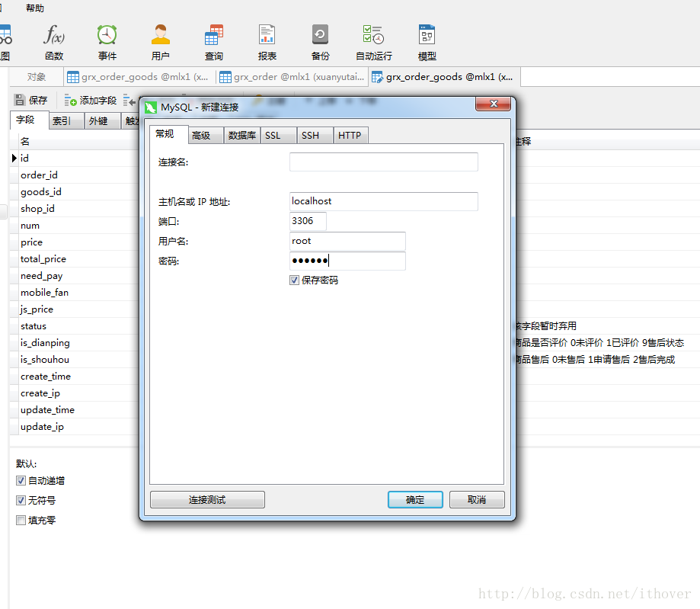Screen dimensions: 700x609
Task: Click Cancel (取消) button
Action: [x=477, y=499]
